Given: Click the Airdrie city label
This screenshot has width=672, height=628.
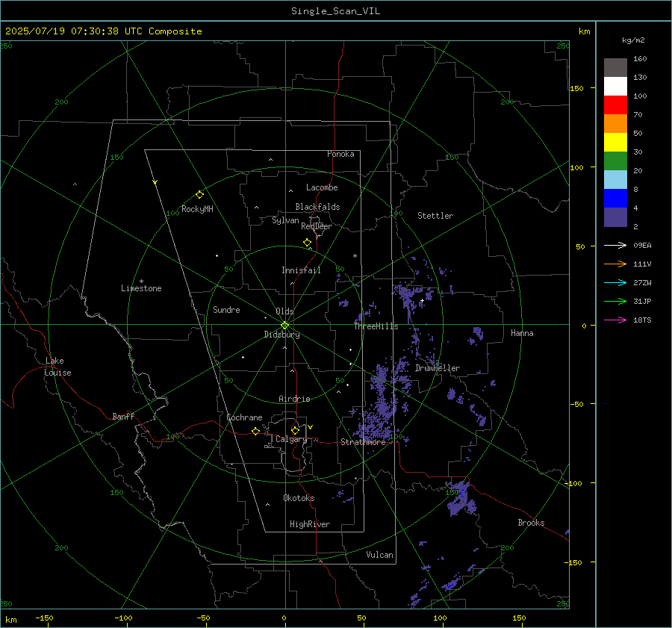Looking at the screenshot, I should 294,399.
